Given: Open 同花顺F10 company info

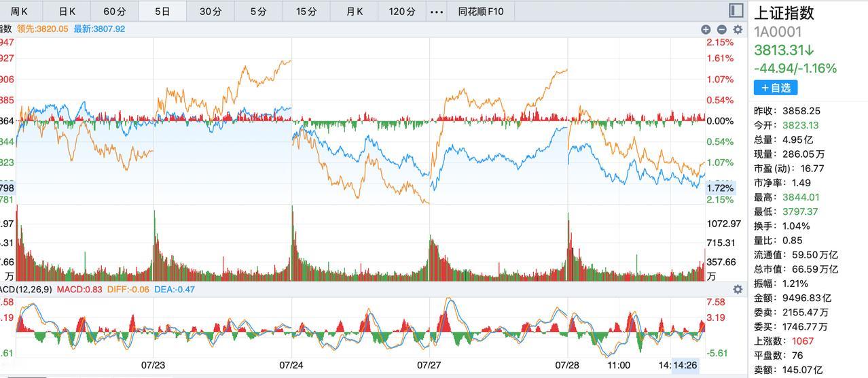Looking at the screenshot, I should click(481, 12).
